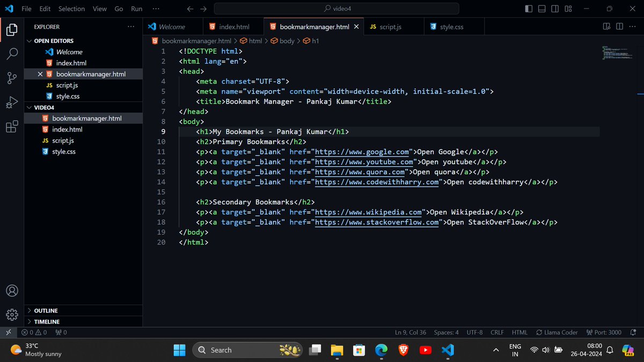
Task: Open the Run and Debug view
Action: click(12, 102)
